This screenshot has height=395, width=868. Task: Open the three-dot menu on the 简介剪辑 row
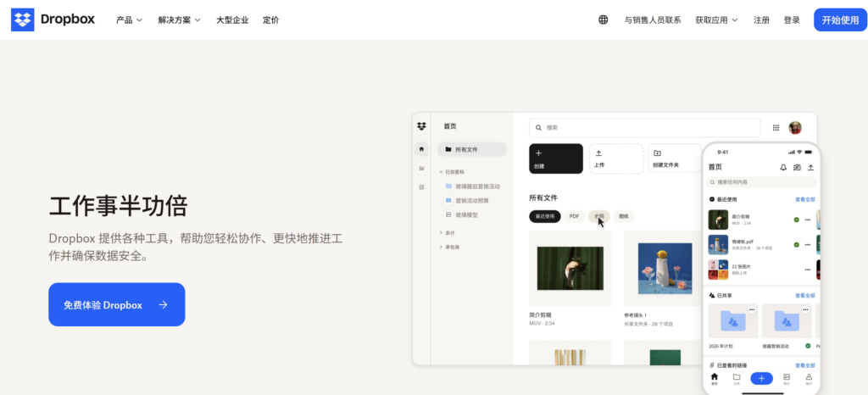[x=808, y=220]
